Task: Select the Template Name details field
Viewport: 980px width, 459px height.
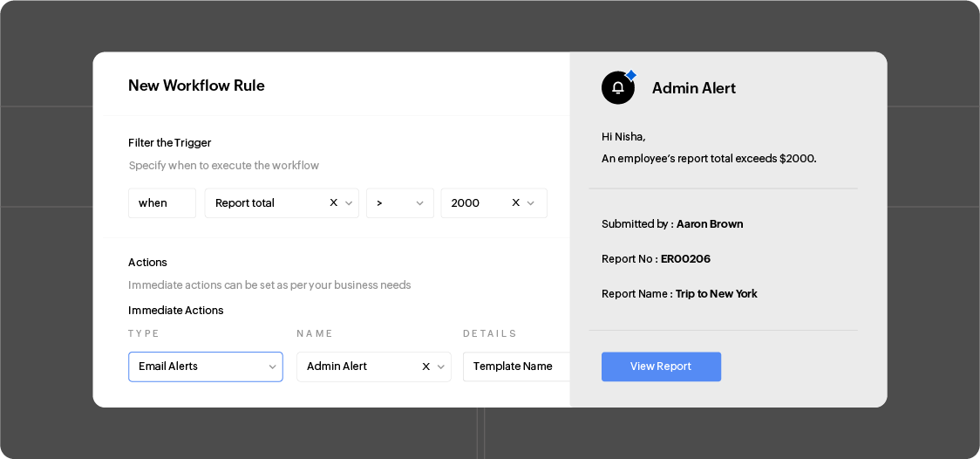Action: click(516, 367)
